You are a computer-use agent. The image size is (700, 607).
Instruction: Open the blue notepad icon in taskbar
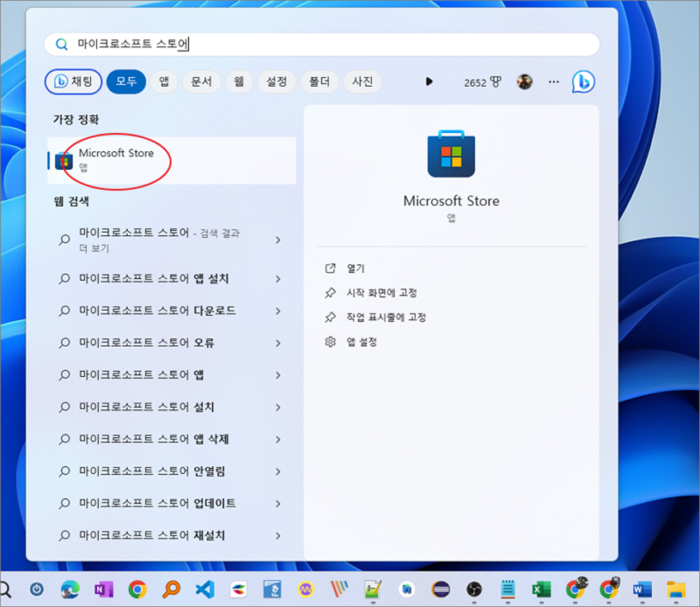click(508, 589)
